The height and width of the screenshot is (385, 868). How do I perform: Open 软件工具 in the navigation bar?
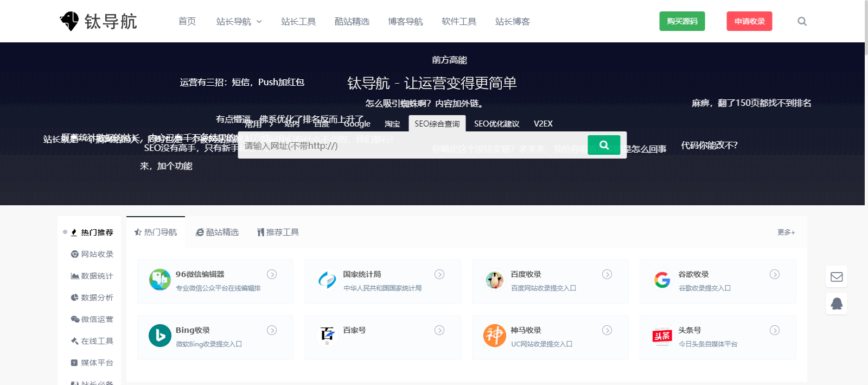click(x=459, y=21)
